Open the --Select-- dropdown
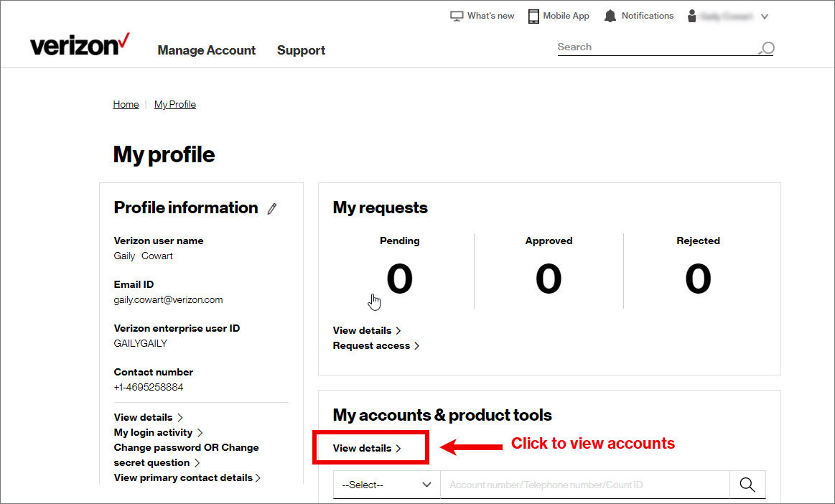 pos(386,485)
